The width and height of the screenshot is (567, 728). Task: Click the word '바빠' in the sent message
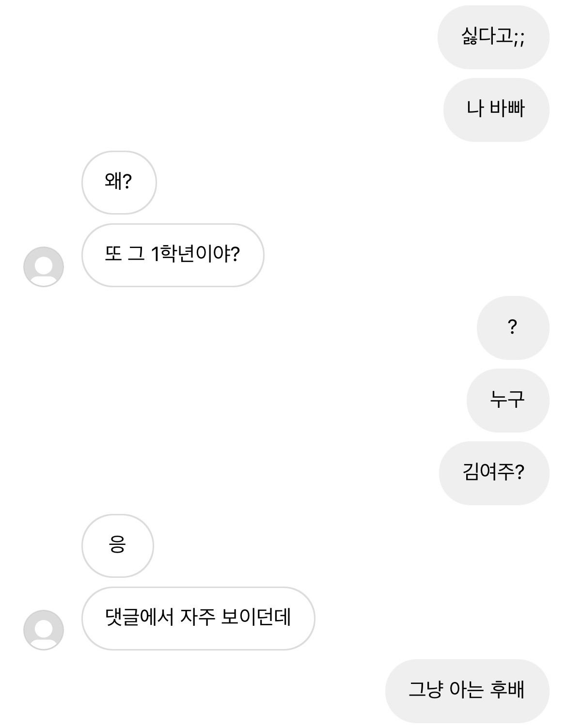point(507,109)
